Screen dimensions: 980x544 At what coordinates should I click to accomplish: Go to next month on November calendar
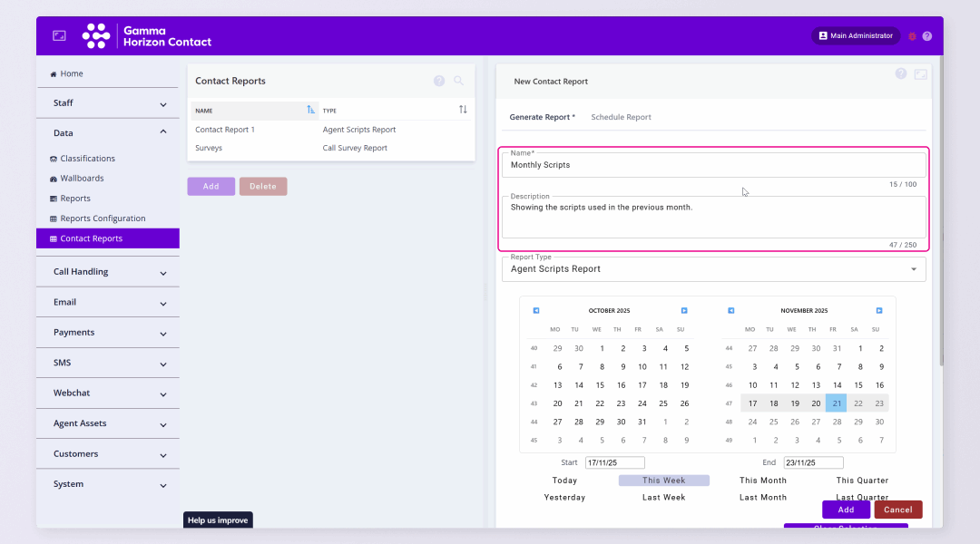point(878,310)
